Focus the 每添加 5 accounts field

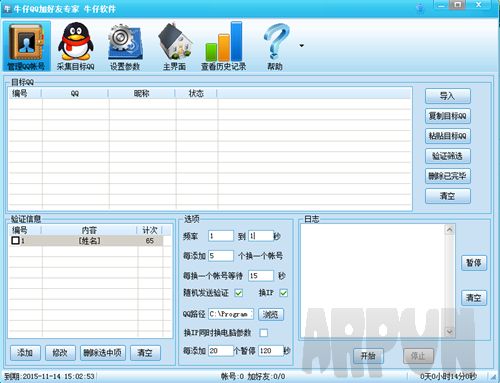(221, 256)
